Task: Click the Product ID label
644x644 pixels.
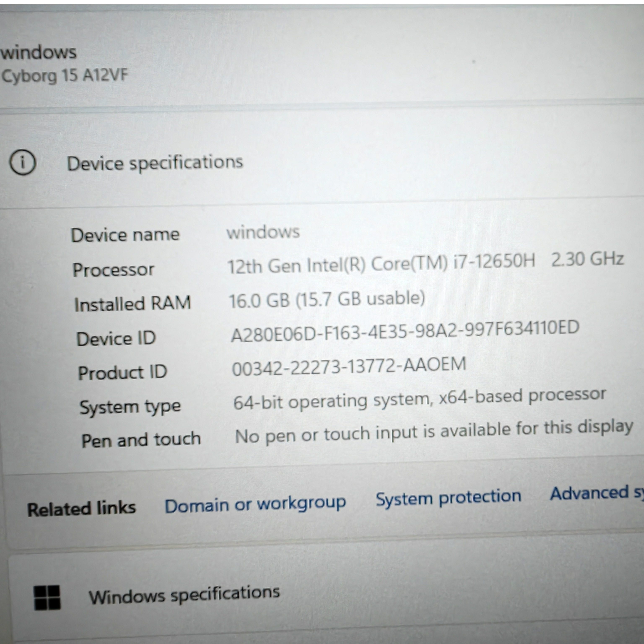Action: click(x=122, y=372)
